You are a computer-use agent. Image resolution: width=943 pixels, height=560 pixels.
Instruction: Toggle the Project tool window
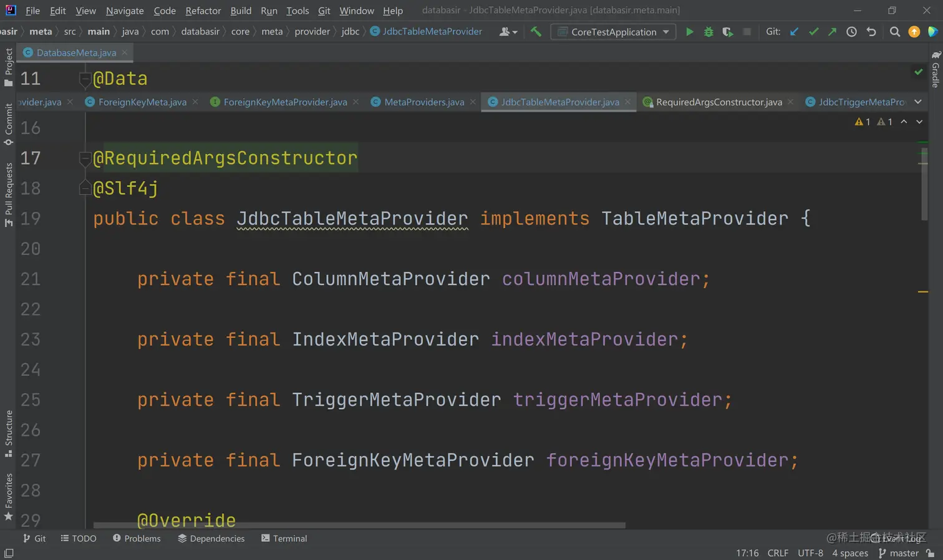(x=8, y=67)
